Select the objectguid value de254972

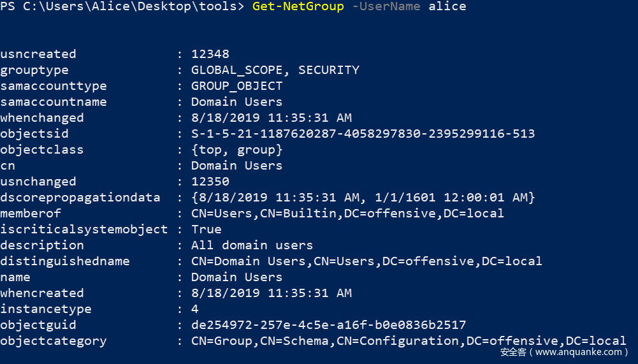[329, 325]
